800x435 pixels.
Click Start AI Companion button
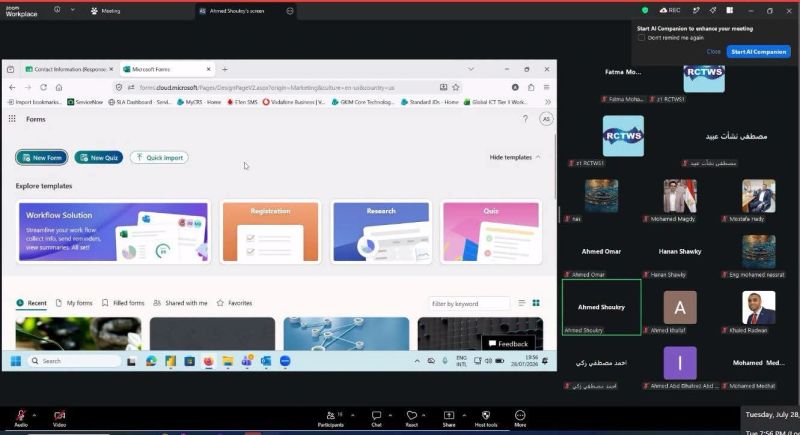tap(759, 52)
